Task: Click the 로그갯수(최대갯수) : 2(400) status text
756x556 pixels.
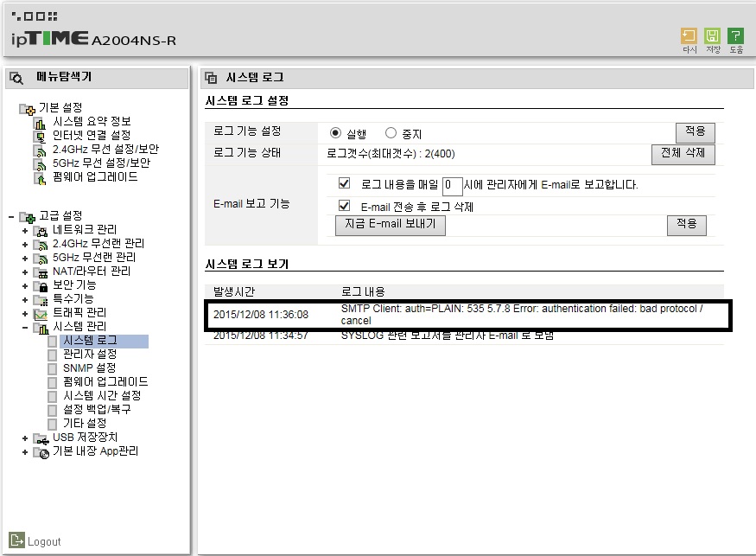Action: (x=391, y=154)
